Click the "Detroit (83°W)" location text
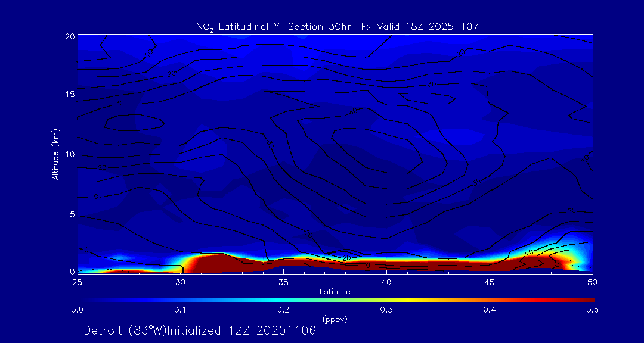 125,330
